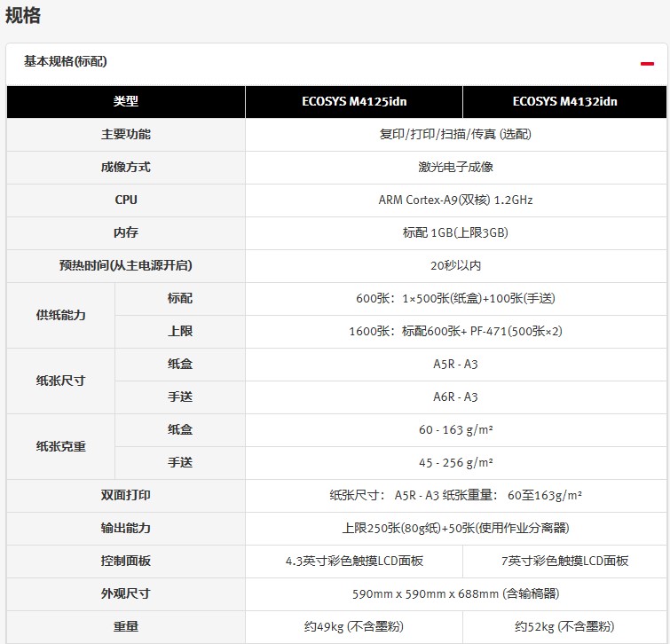Click the 4.3英寸彩色触摸LCD面板 cell
670x644 pixels.
[x=354, y=562]
